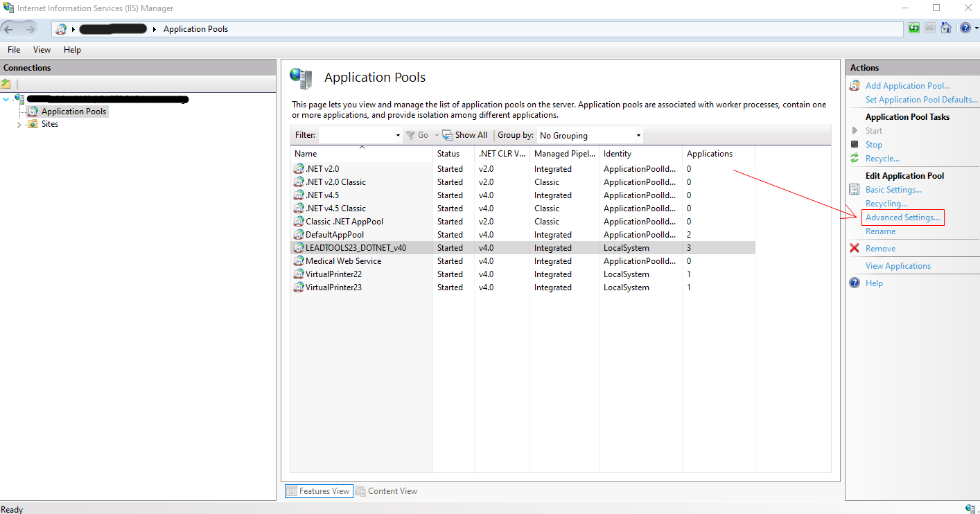Click the Recycle green arrows icon
The height and width of the screenshot is (514, 980).
[855, 159]
